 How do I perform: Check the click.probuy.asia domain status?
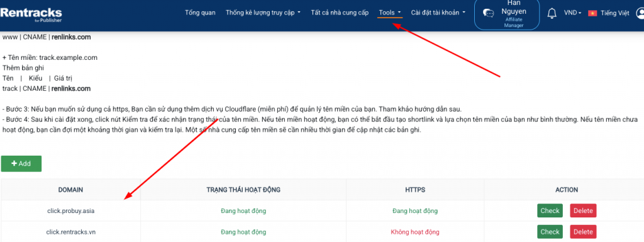(550, 210)
